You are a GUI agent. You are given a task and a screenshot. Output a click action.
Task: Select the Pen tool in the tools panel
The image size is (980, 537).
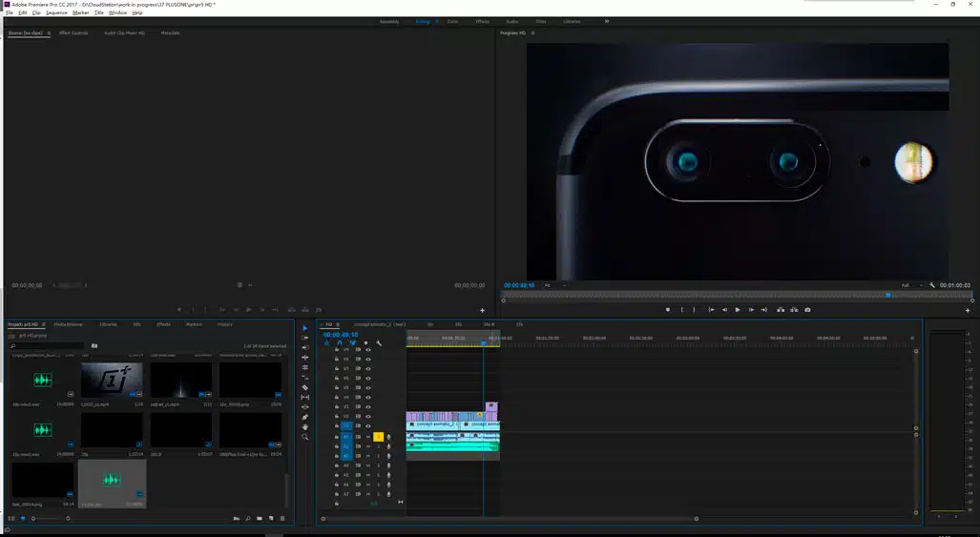click(x=304, y=417)
